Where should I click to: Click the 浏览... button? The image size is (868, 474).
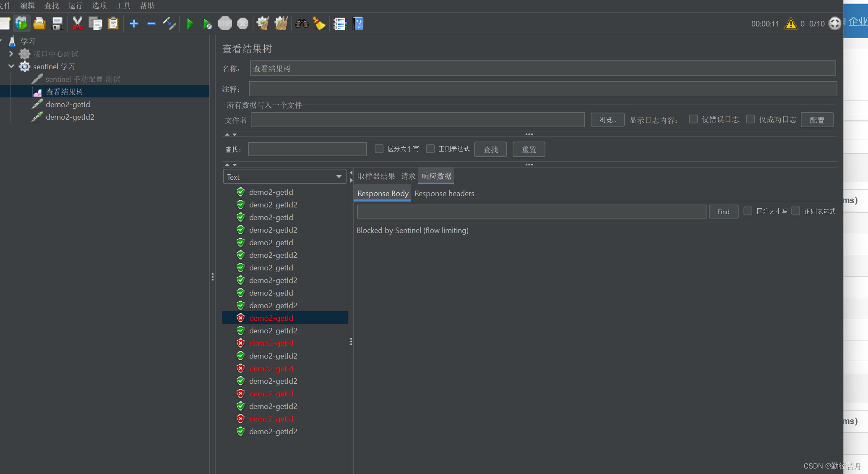click(607, 120)
